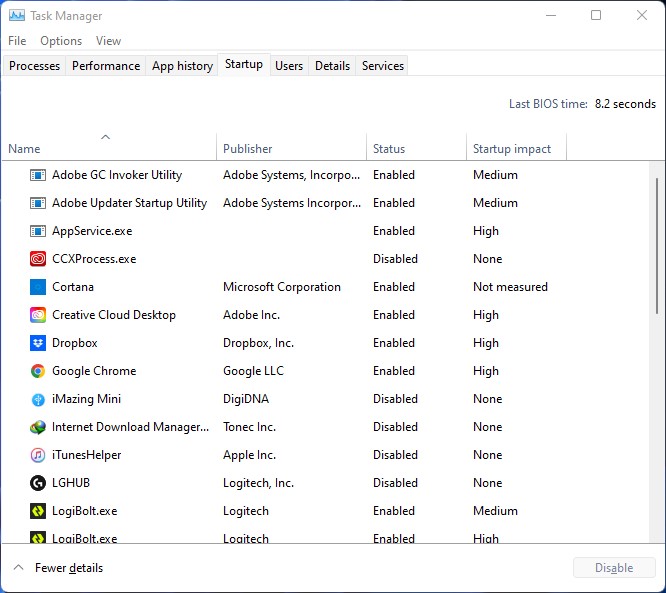Viewport: 666px width, 593px height.
Task: Open the Options menu
Action: (61, 41)
